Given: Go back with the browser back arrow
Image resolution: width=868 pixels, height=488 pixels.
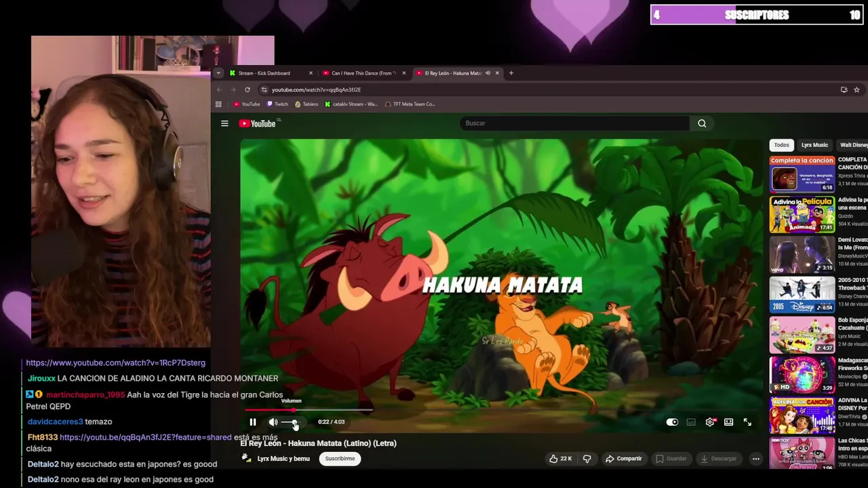Looking at the screenshot, I should [219, 89].
